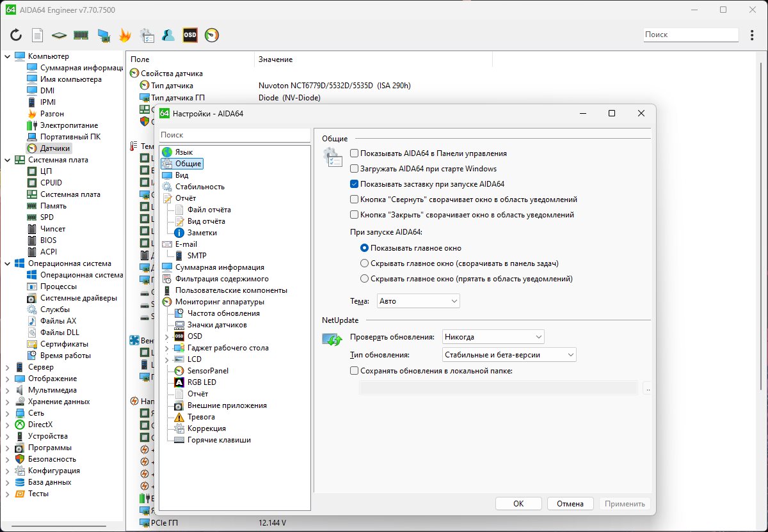Expand OSD node in settings tree
The image size is (768, 532).
pos(167,336)
